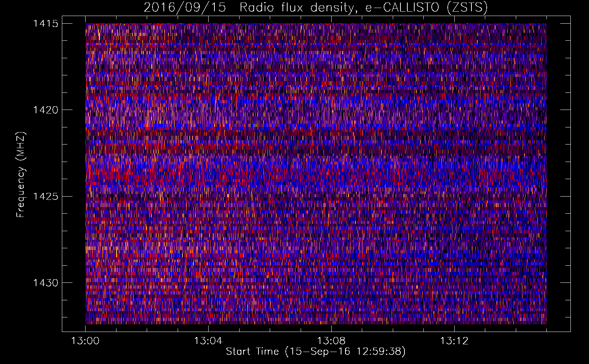
Task: Click the 1425 frequency tick label
Action: point(46,197)
